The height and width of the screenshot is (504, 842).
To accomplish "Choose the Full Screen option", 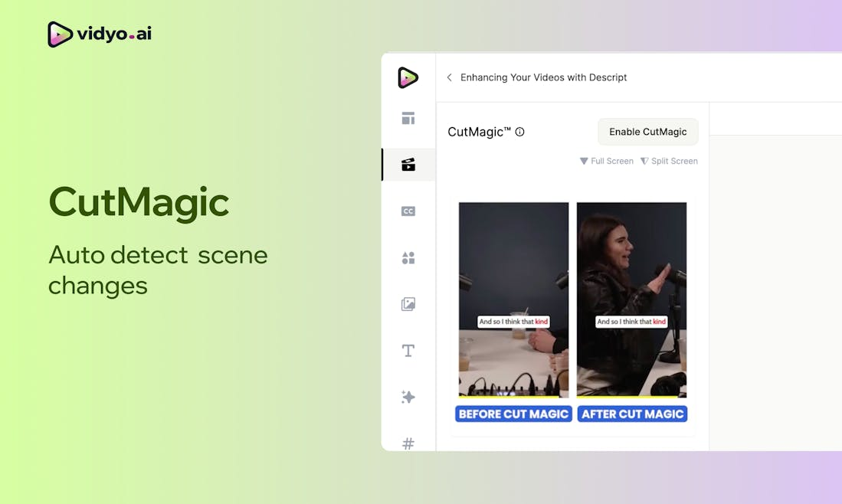I will tap(606, 161).
